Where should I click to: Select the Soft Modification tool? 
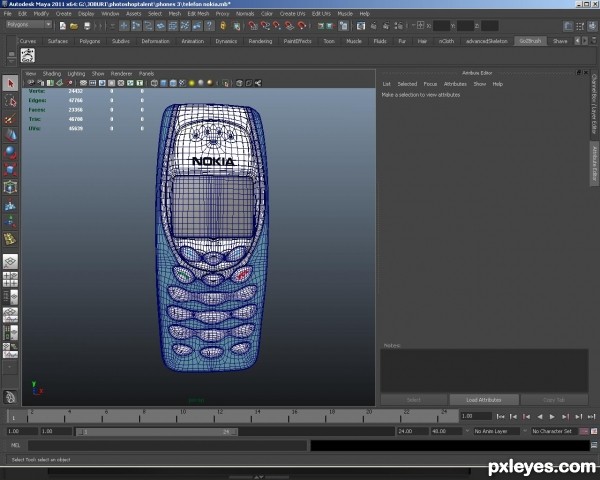[10, 205]
